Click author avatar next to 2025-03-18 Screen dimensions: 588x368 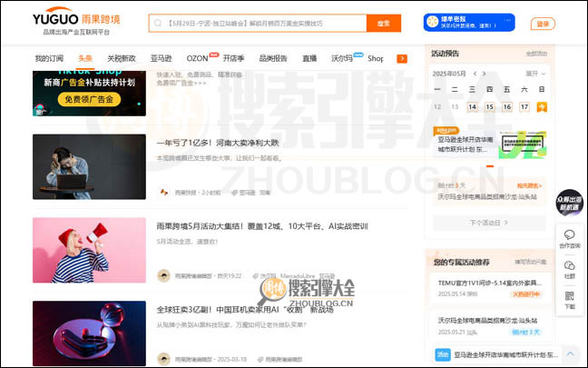164,359
